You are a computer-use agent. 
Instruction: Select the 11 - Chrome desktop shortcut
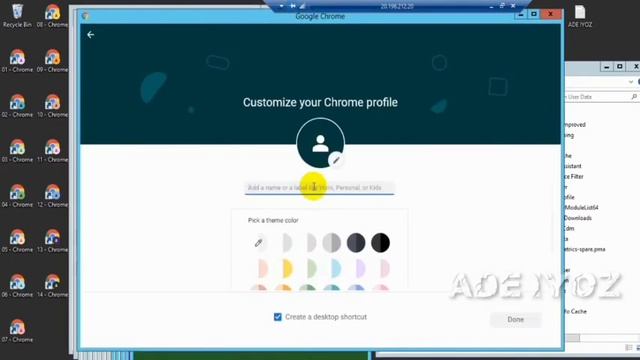pyautogui.click(x=52, y=151)
